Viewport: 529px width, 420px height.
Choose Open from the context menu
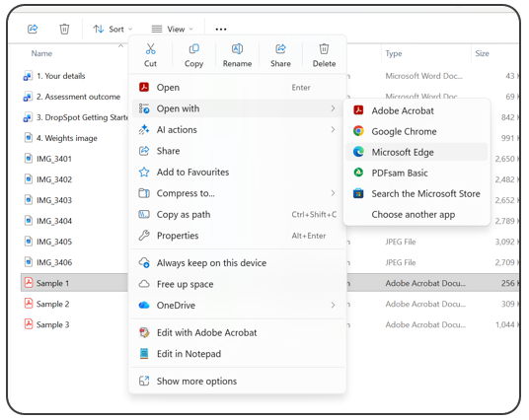coord(238,88)
